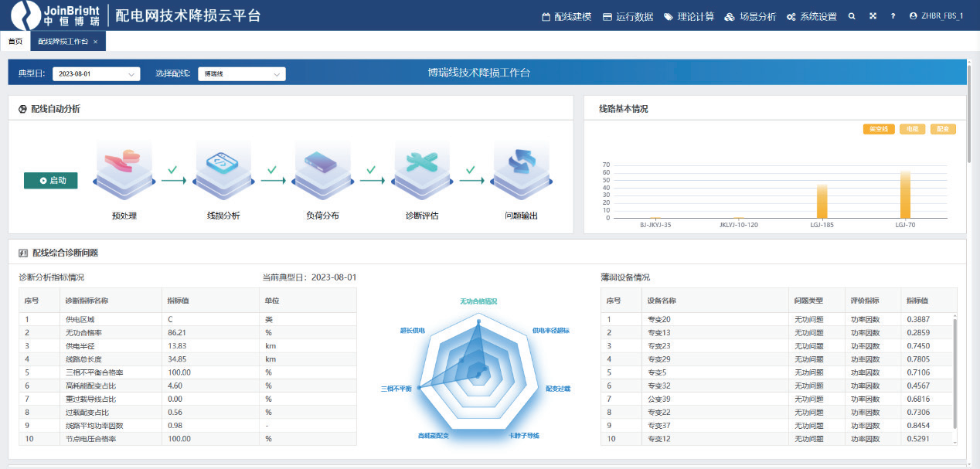The height and width of the screenshot is (469, 980).
Task: Click the search magnifier icon in header
Action: pos(852,16)
